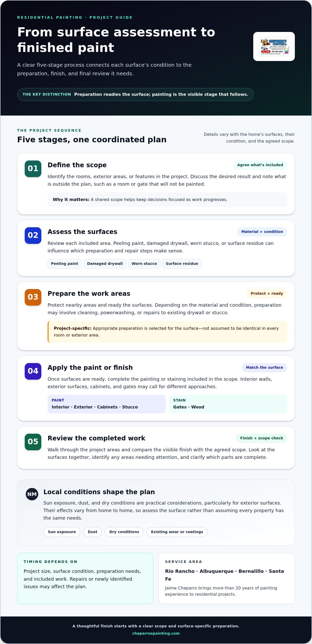This screenshot has width=312, height=644.
Task: Select the 'Sun exposure' tag
Action: (62, 532)
